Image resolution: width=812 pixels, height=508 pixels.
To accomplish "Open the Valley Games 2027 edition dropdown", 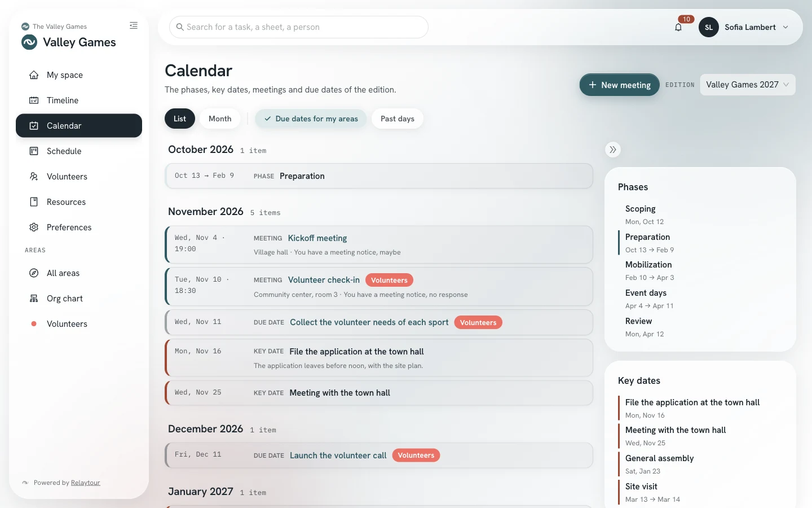I will (x=748, y=85).
